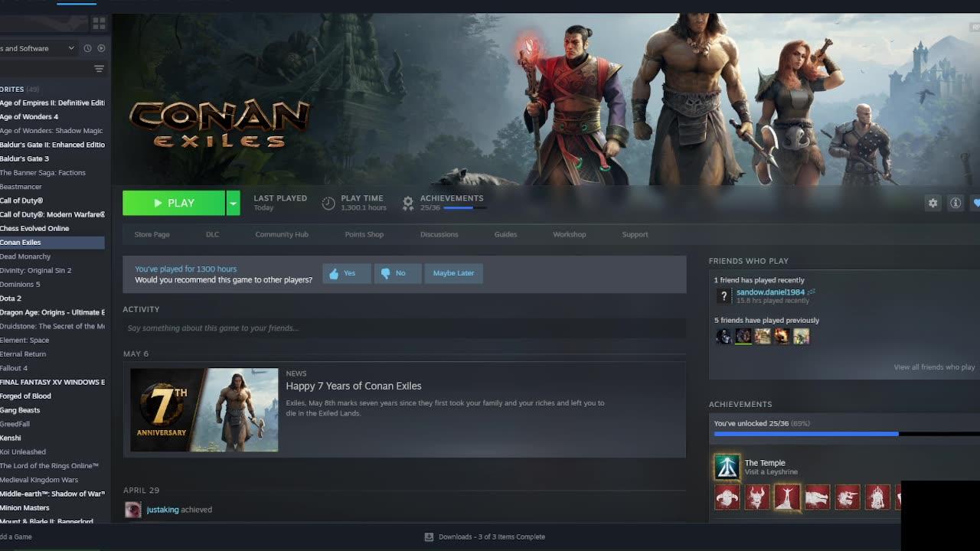Select Chess Evolved Online in library
980x551 pixels.
[34, 229]
